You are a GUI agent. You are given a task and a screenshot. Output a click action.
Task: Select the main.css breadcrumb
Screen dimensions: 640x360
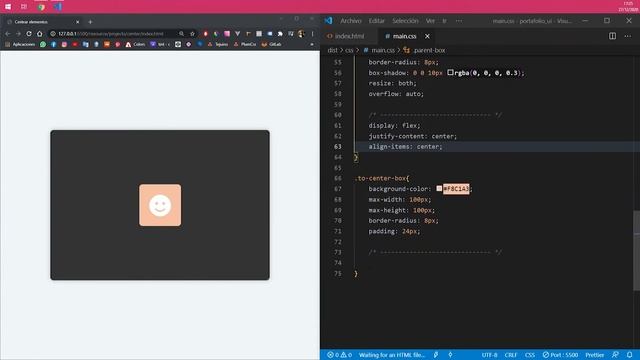click(x=379, y=50)
